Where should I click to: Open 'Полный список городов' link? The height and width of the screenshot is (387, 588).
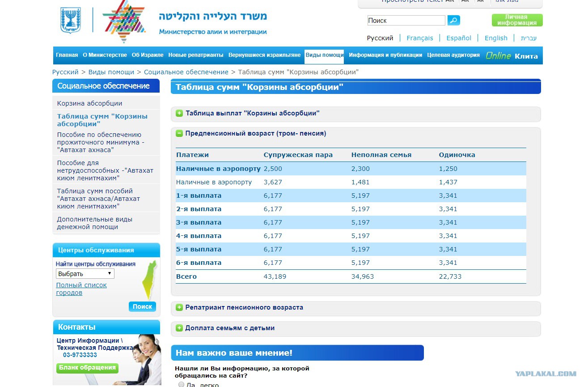(x=81, y=289)
